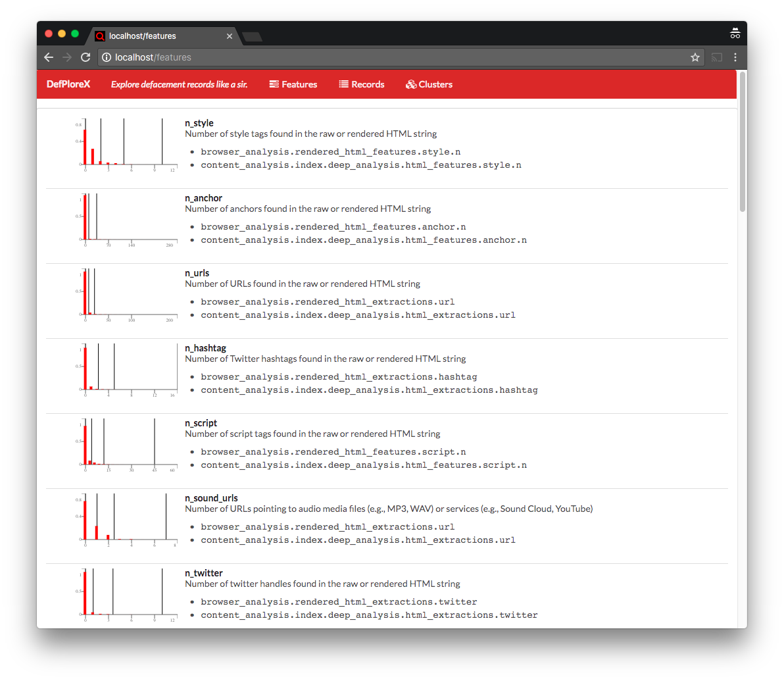Click 'content_analysis.index.deep_analysis.html_features.style.n' text
This screenshot has height=681, width=784.
pos(361,165)
